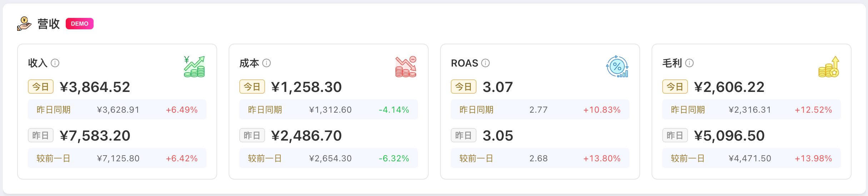The height and width of the screenshot is (196, 868).
Task: Click the gold coins gross profit icon
Action: pyautogui.click(x=829, y=67)
